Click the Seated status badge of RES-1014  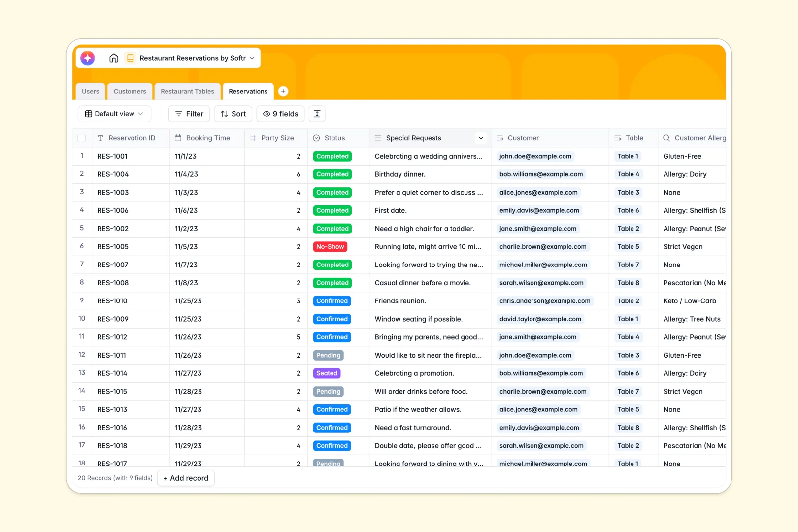click(x=327, y=373)
